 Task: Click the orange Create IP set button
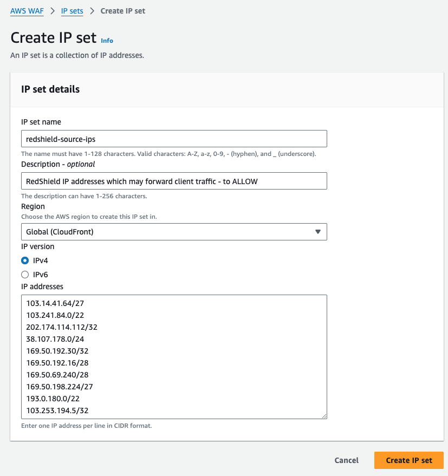pos(408,460)
